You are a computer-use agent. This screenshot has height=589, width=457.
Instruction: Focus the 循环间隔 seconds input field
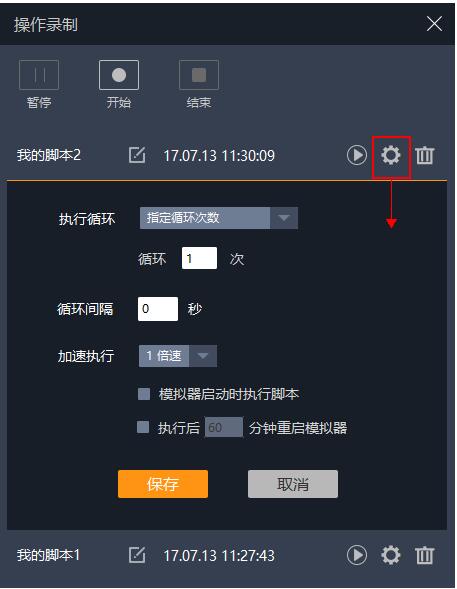[158, 309]
